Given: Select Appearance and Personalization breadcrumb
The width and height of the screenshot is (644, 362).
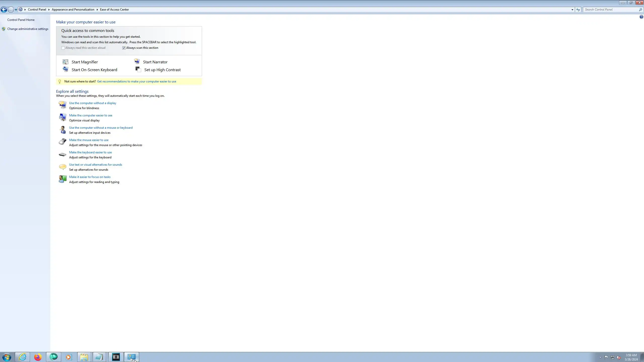Looking at the screenshot, I should point(73,10).
